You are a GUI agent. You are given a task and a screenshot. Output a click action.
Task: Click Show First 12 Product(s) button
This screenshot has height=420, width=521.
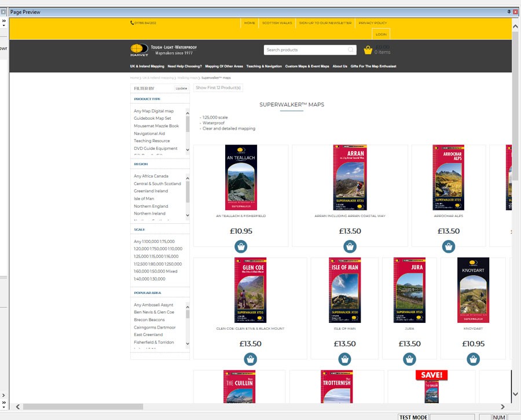click(218, 88)
